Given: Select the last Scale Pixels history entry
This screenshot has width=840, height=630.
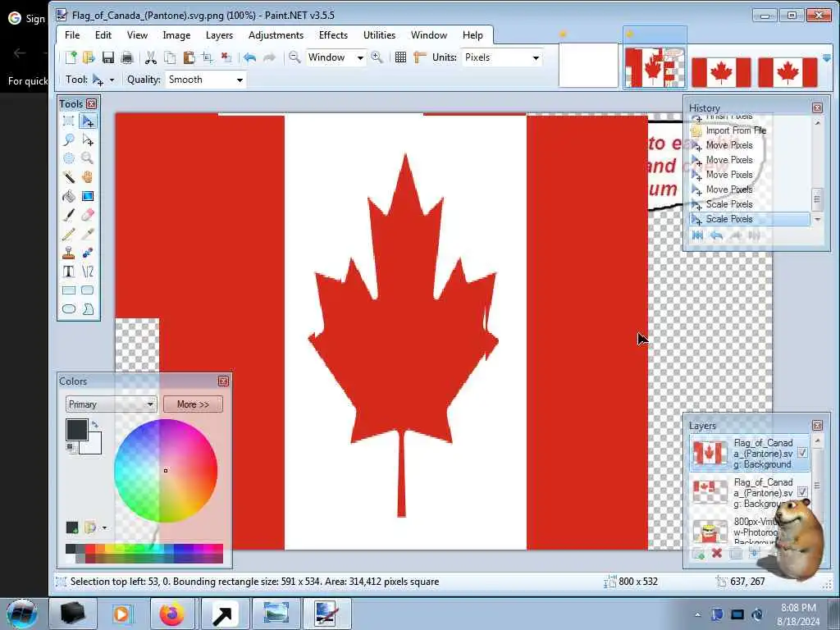Looking at the screenshot, I should [x=750, y=219].
